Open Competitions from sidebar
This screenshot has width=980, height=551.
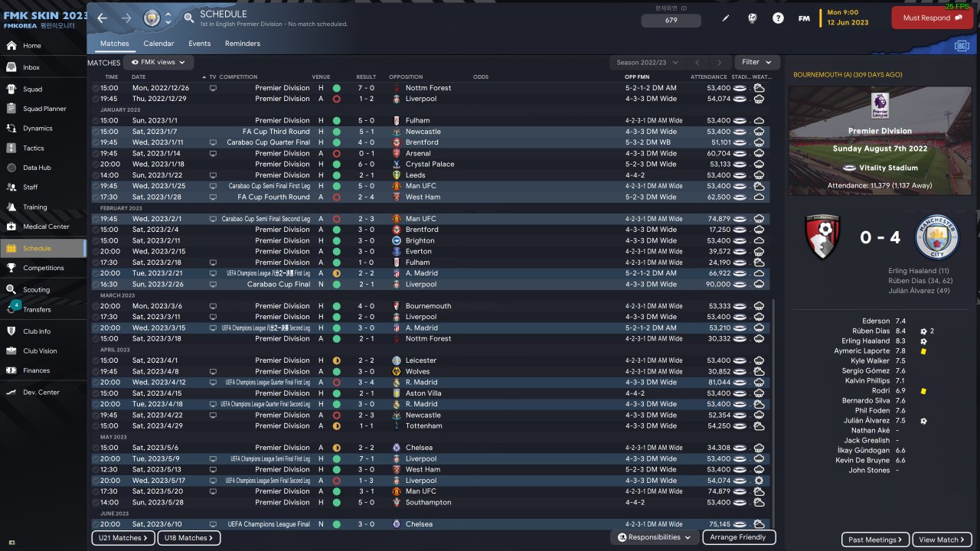click(43, 268)
